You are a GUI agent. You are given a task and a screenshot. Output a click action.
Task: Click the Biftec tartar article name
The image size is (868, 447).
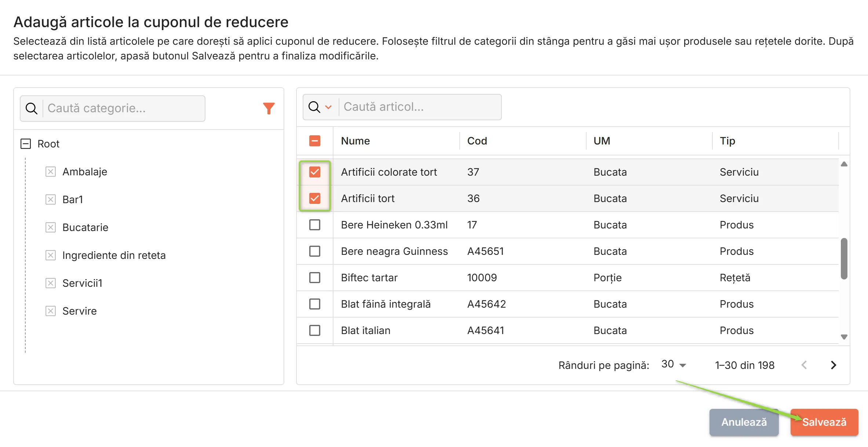point(369,278)
